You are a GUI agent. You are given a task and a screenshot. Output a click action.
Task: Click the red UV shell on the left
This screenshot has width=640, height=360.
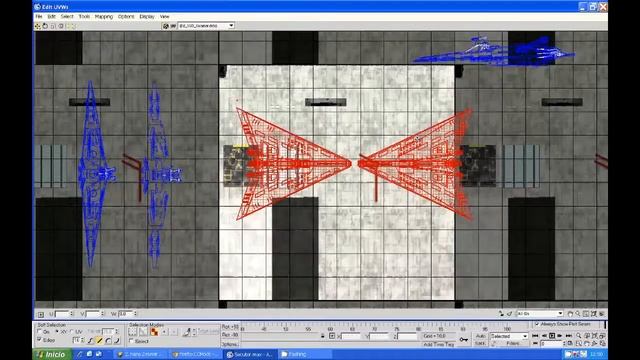tap(293, 164)
